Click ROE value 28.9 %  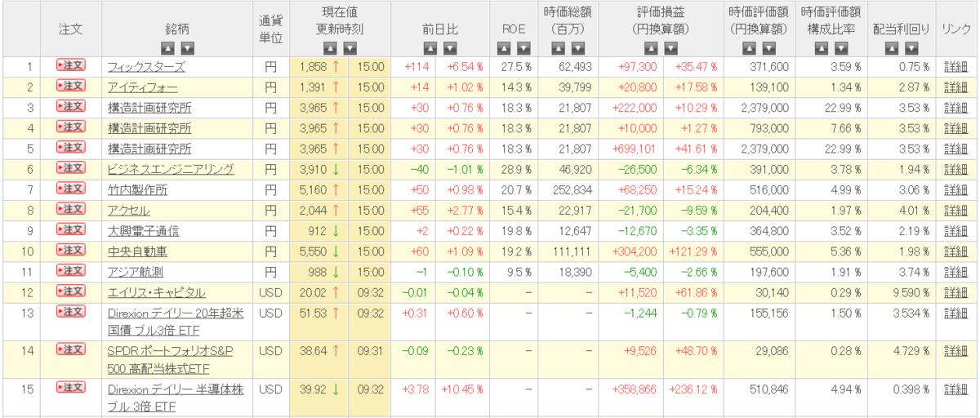[518, 169]
